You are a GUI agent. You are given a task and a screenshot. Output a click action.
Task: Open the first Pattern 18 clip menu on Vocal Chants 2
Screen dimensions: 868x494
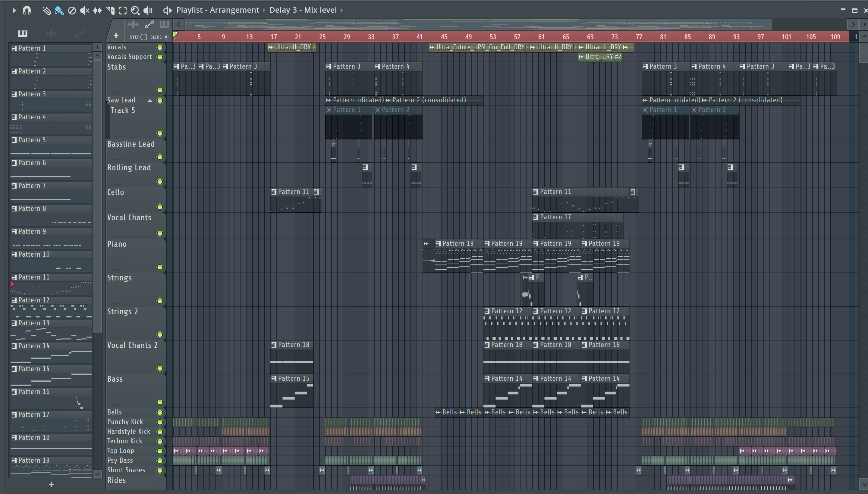(274, 345)
